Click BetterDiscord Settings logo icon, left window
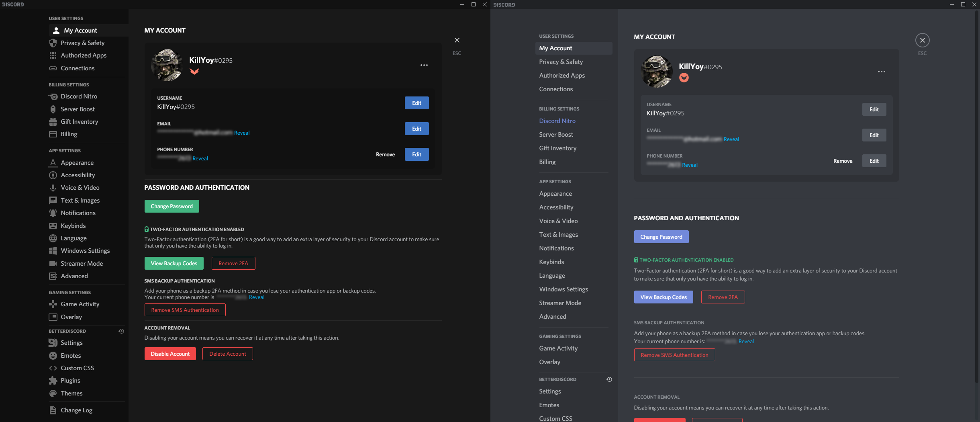Image resolution: width=980 pixels, height=422 pixels. (53, 343)
